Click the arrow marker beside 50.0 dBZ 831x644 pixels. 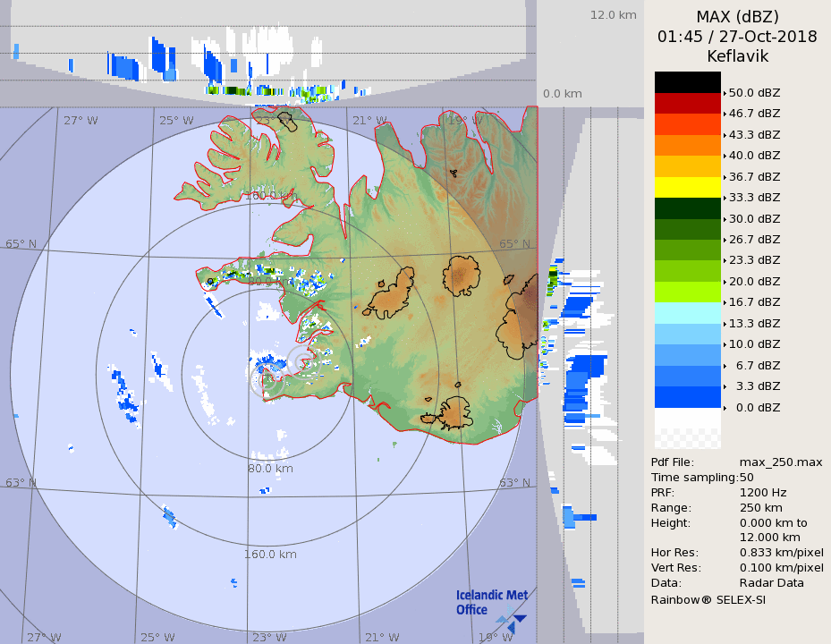point(725,93)
